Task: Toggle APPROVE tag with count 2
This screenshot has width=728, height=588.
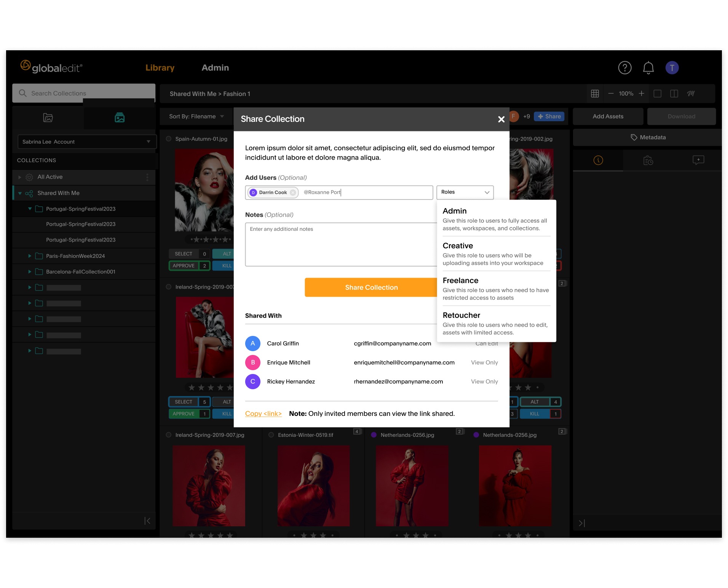Action: tap(189, 266)
